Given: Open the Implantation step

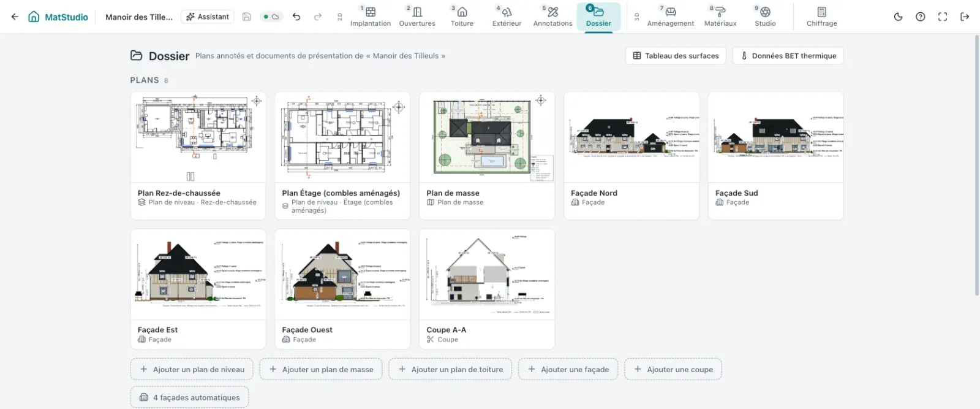Looking at the screenshot, I should pyautogui.click(x=371, y=17).
